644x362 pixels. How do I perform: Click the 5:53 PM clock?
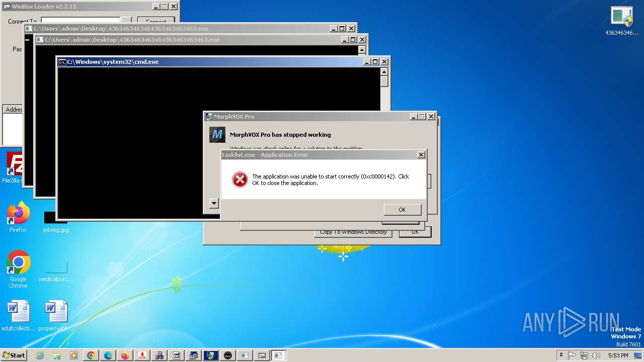click(618, 355)
